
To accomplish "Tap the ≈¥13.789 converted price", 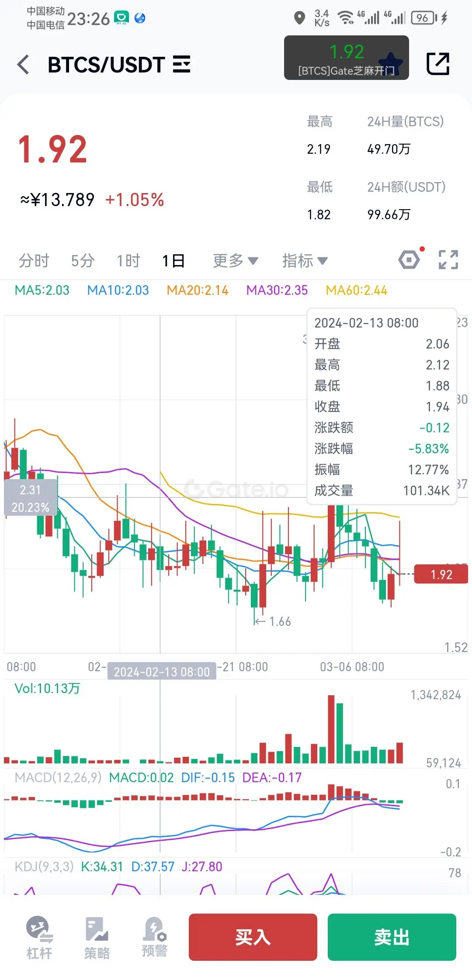I will click(57, 200).
